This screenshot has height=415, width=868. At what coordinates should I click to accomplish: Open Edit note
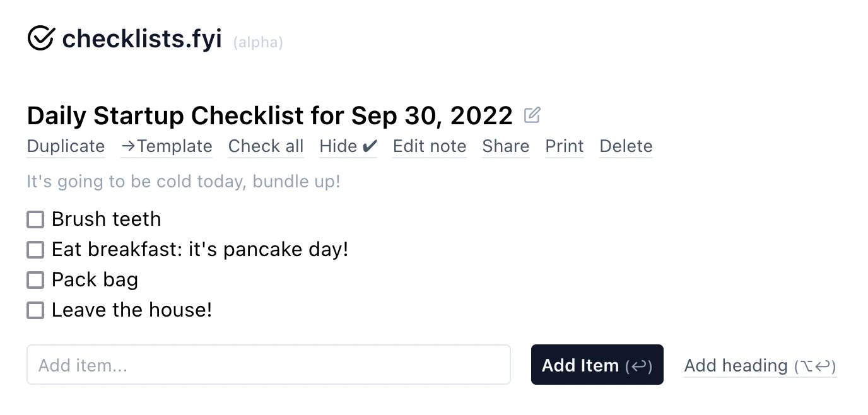pos(429,146)
